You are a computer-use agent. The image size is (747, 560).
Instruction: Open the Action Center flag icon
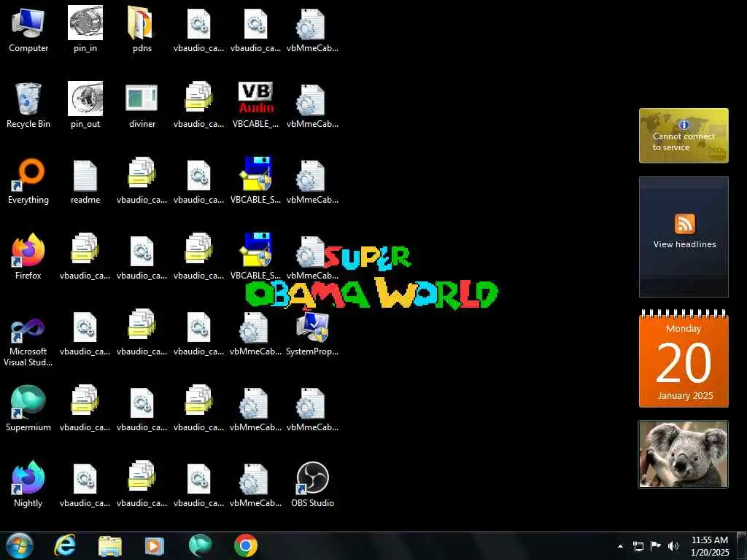click(x=656, y=546)
